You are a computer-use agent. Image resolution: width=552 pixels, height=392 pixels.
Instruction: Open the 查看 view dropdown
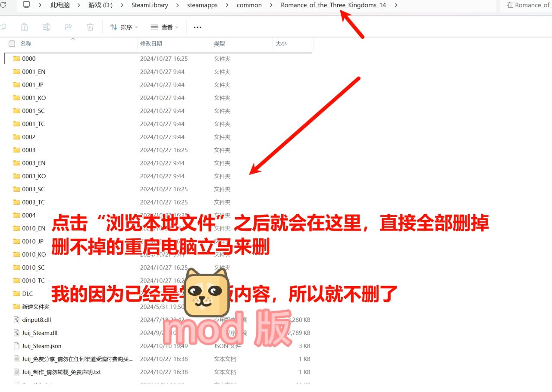[x=164, y=27]
